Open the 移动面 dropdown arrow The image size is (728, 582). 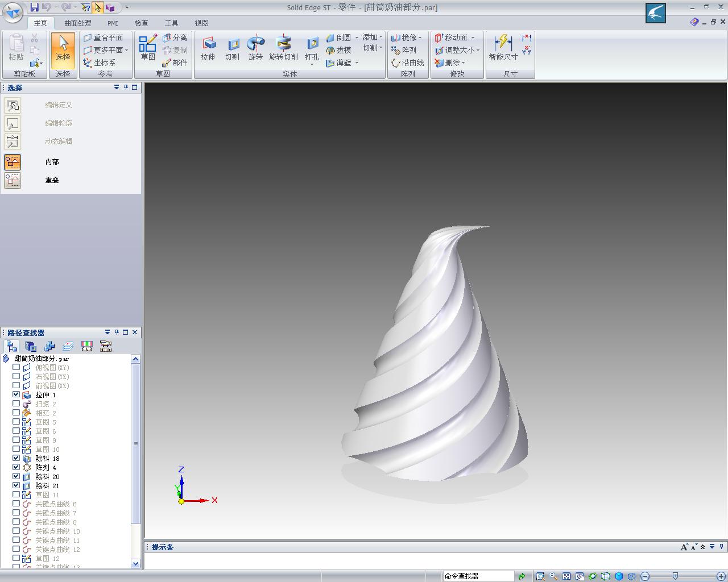click(472, 38)
